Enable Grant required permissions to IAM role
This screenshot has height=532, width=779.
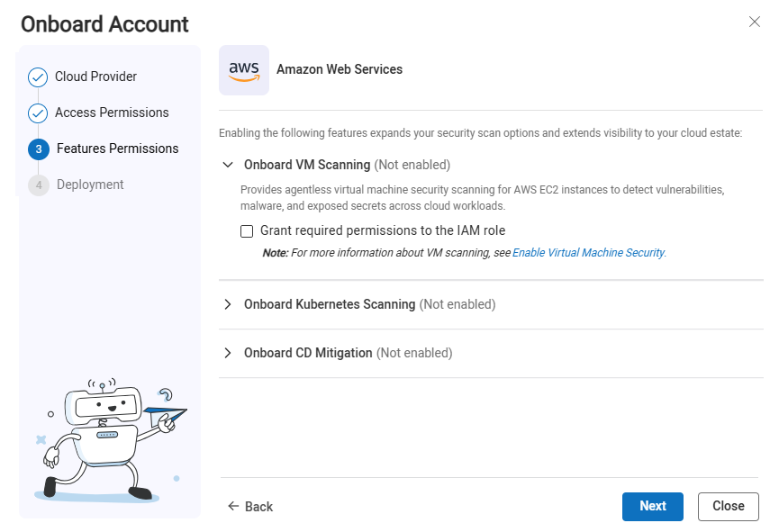click(x=247, y=231)
